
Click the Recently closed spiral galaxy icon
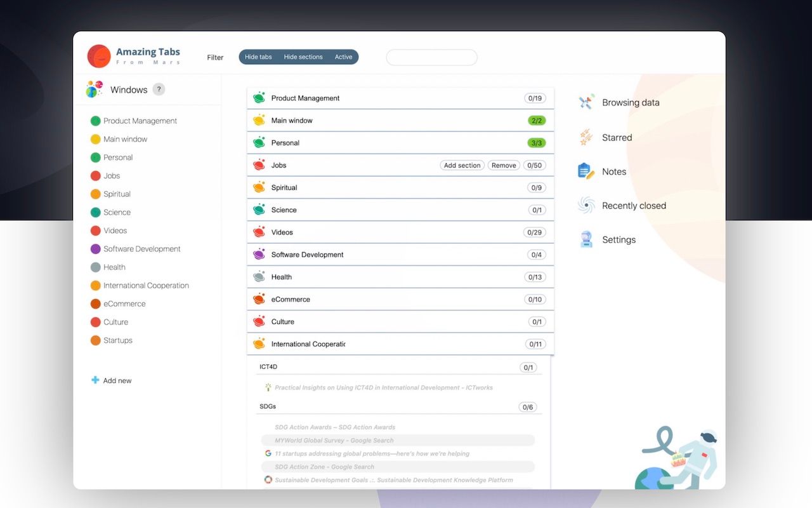(x=586, y=205)
